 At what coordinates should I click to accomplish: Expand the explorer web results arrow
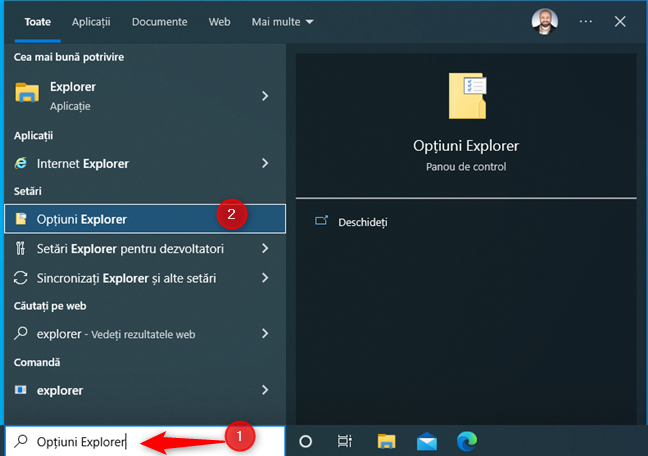pos(265,333)
